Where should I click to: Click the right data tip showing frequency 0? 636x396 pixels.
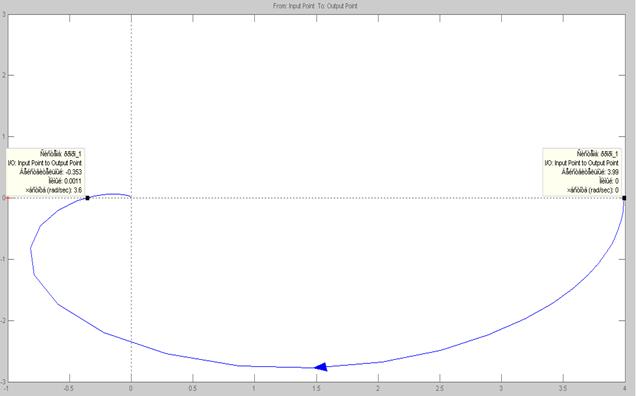582,172
